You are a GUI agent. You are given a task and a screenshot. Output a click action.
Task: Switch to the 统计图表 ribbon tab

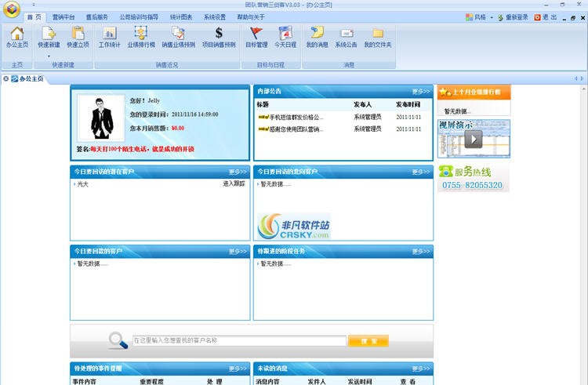tap(181, 17)
